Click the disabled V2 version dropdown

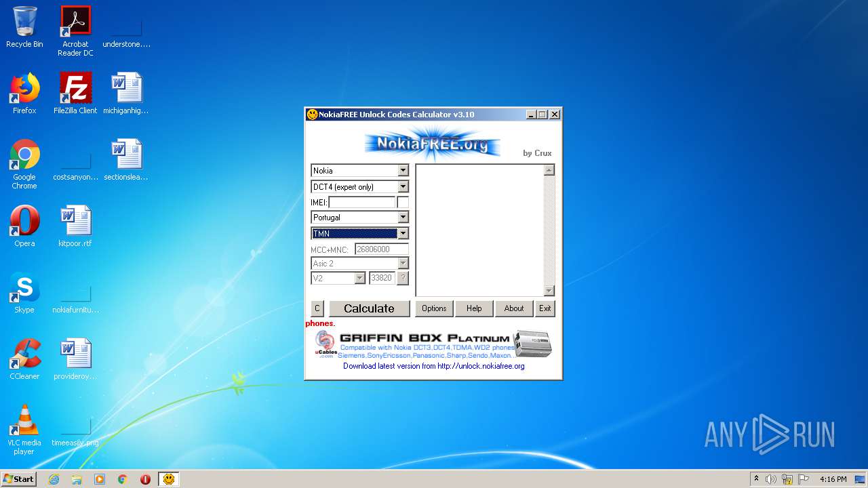(x=338, y=278)
